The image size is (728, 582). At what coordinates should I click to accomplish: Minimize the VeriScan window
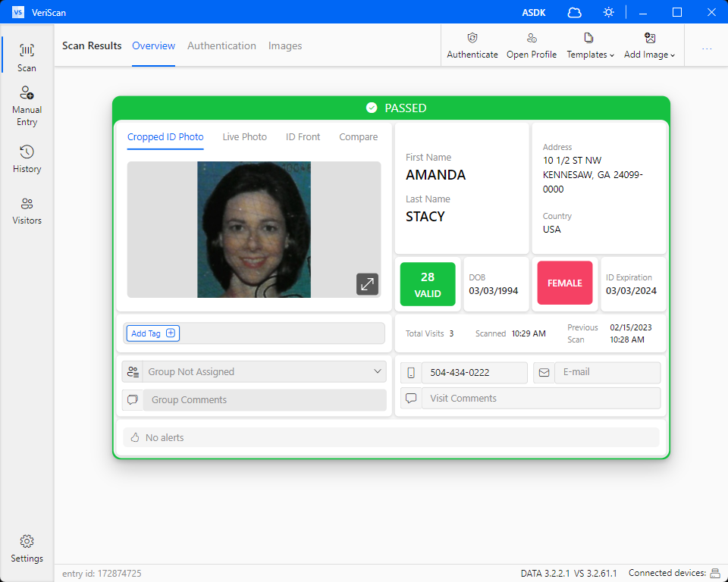(643, 13)
